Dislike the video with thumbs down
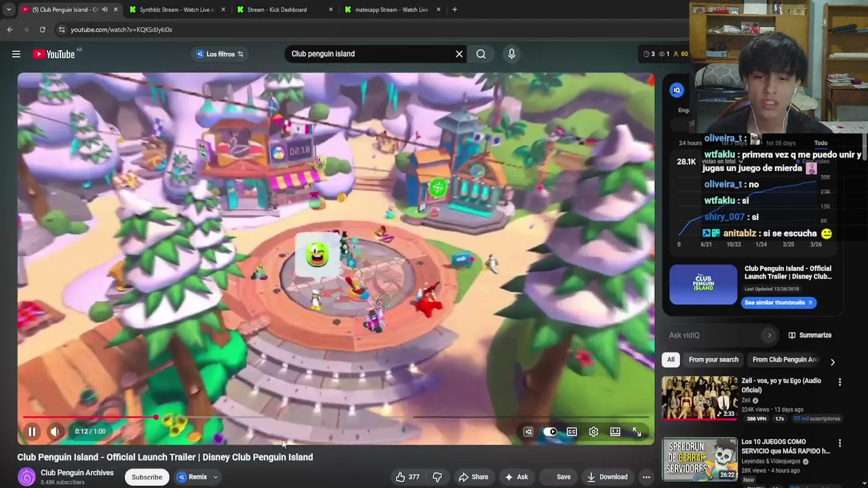868x488 pixels. [437, 476]
